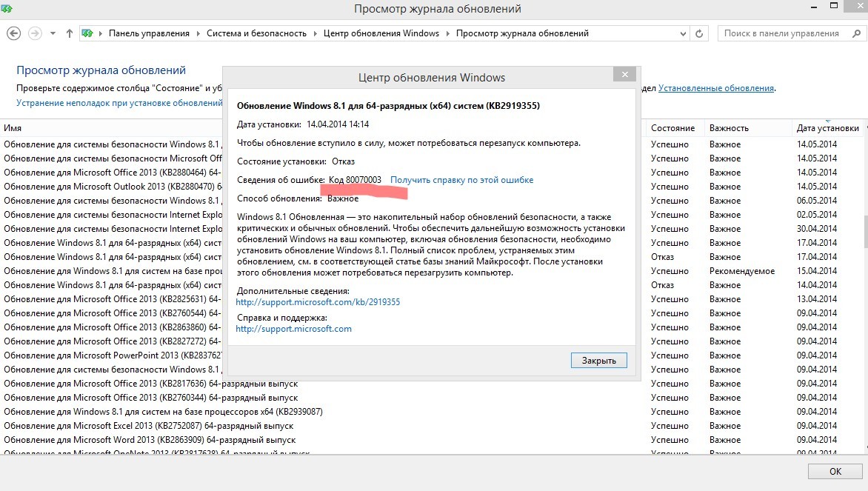This screenshot has width=868, height=491.
Task: Sort by 'Важность' column header
Action: (x=747, y=128)
